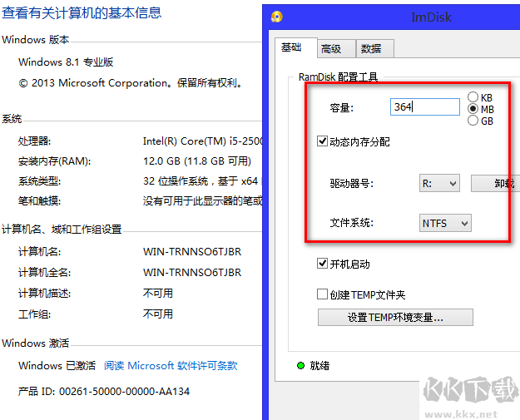This screenshot has height=420, width=520.
Task: Click the 容量 input field showing 364
Action: click(425, 106)
